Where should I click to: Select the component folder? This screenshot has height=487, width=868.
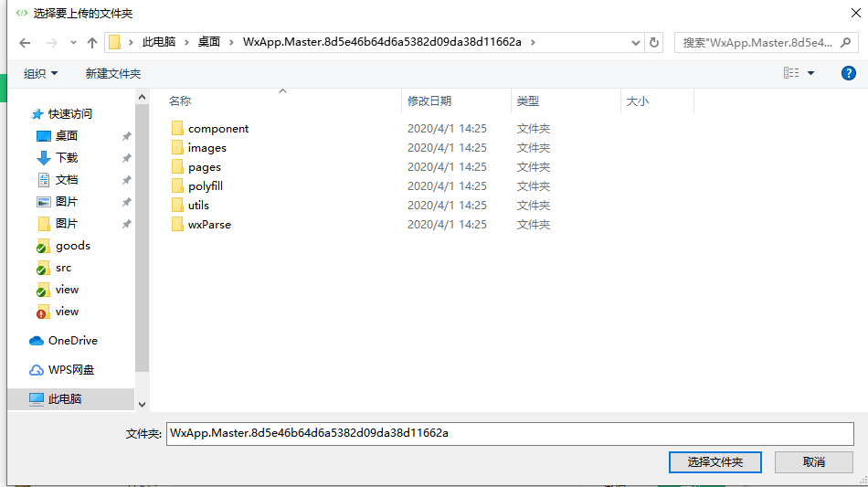click(218, 129)
